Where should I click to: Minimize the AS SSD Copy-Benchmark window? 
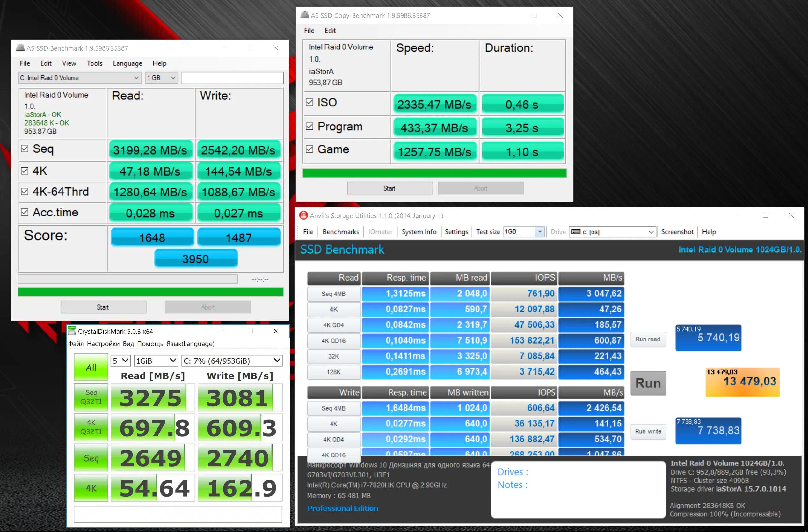click(508, 15)
